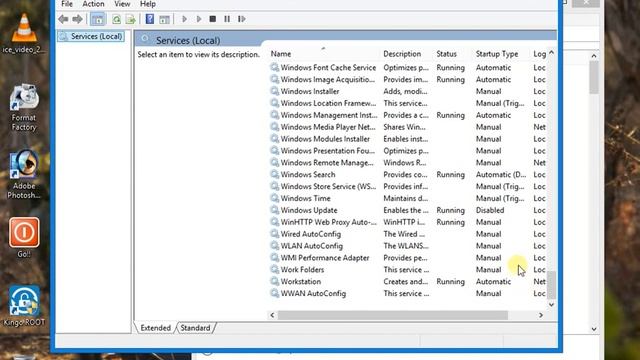
Task: Select Windows Modules Installer service
Action: [407, 139]
